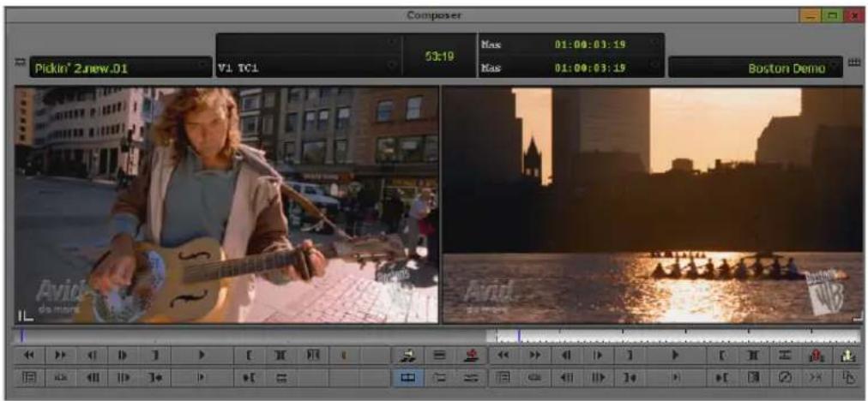The height and width of the screenshot is (401, 868).
Task: Play IN to OUT in source monitor
Action: [x=202, y=377]
